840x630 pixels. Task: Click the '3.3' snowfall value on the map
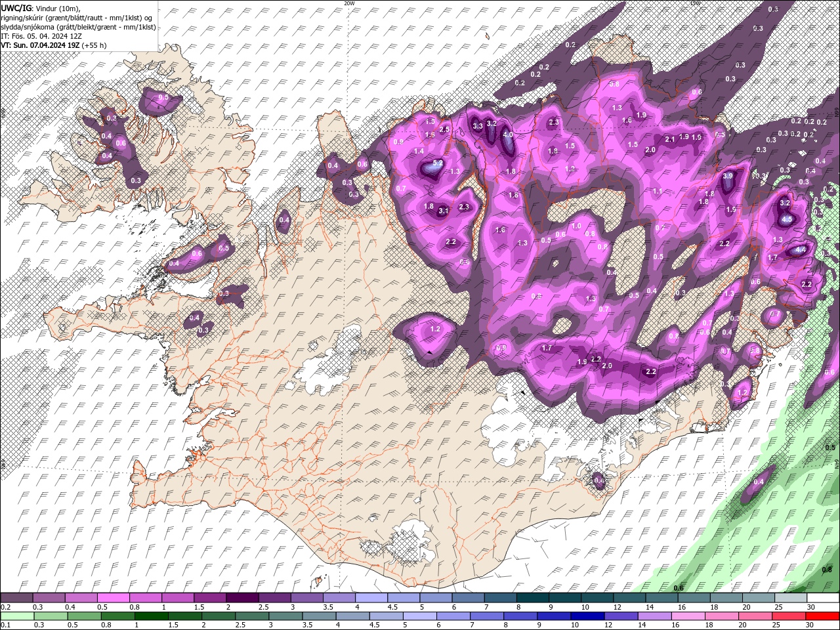[478, 126]
